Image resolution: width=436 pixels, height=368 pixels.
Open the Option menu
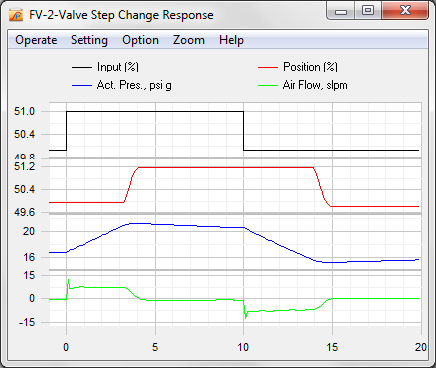140,40
